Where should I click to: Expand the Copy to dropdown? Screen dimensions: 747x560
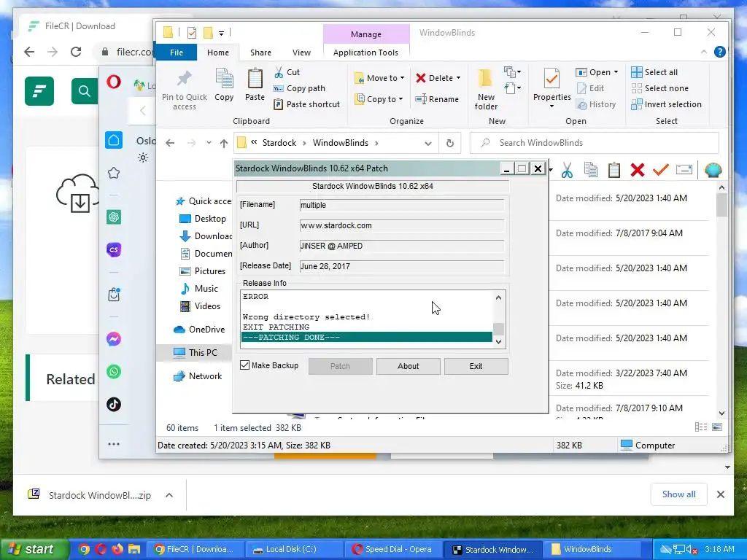click(x=400, y=99)
